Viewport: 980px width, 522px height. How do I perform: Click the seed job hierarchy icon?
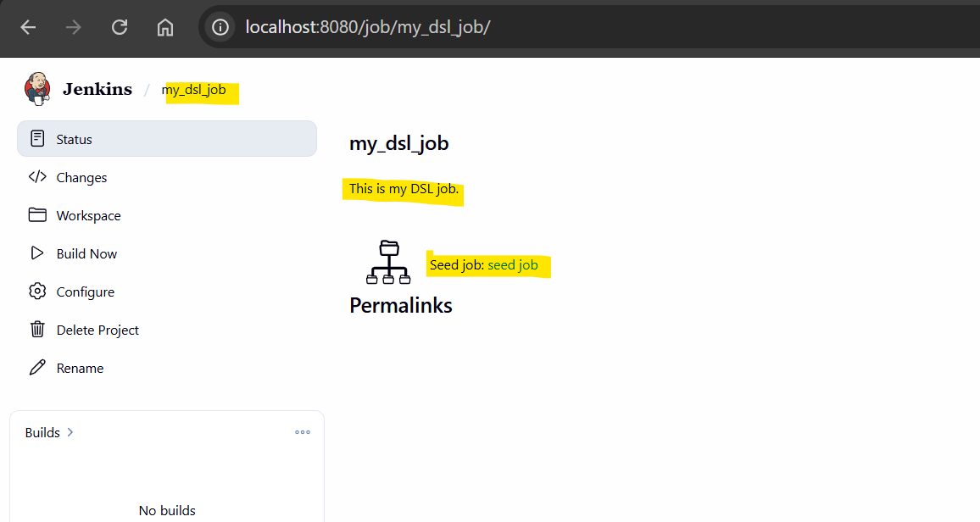coord(388,262)
